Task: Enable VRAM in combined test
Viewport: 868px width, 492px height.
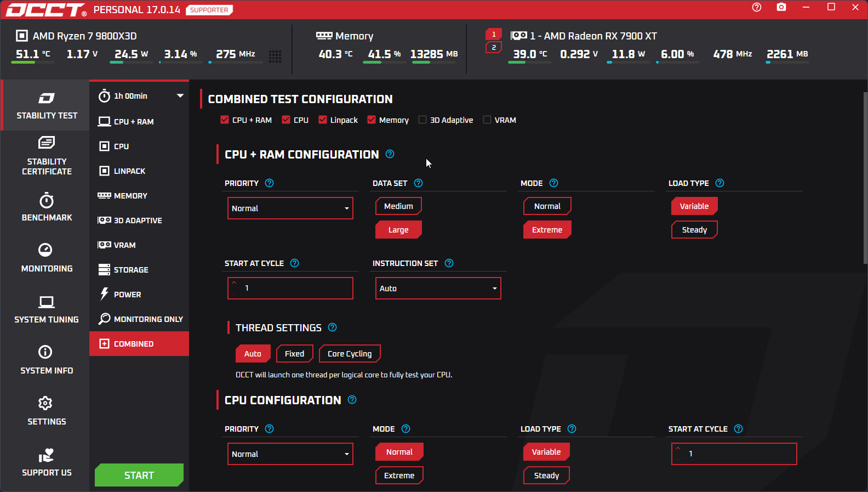Action: 487,120
